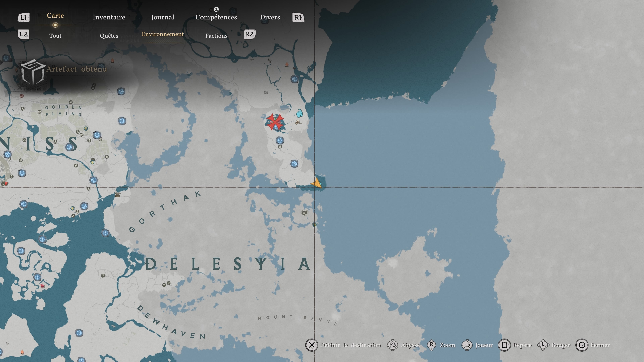Click the teal scales icon nearest GOLDEN PLAINS
Screen dimensions: 644x362
(x=86, y=129)
